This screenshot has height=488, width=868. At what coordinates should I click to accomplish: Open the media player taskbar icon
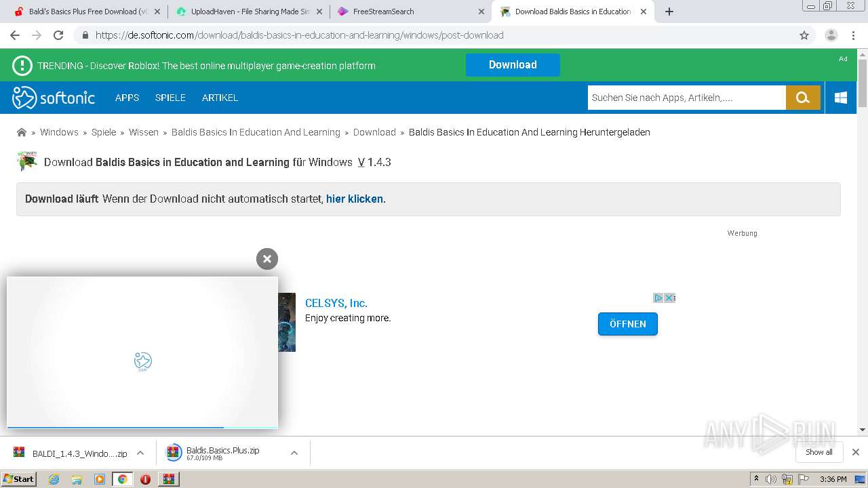(x=100, y=479)
